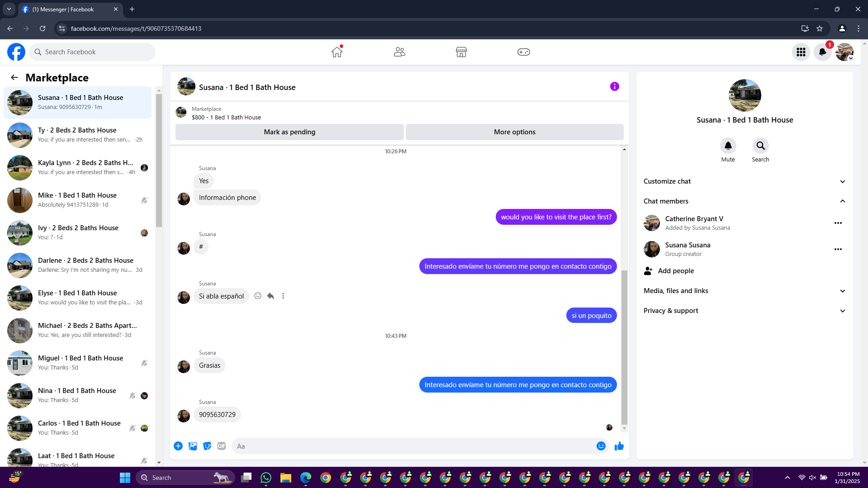Open Susana Susana member profile
The width and height of the screenshot is (868, 488).
tap(688, 245)
